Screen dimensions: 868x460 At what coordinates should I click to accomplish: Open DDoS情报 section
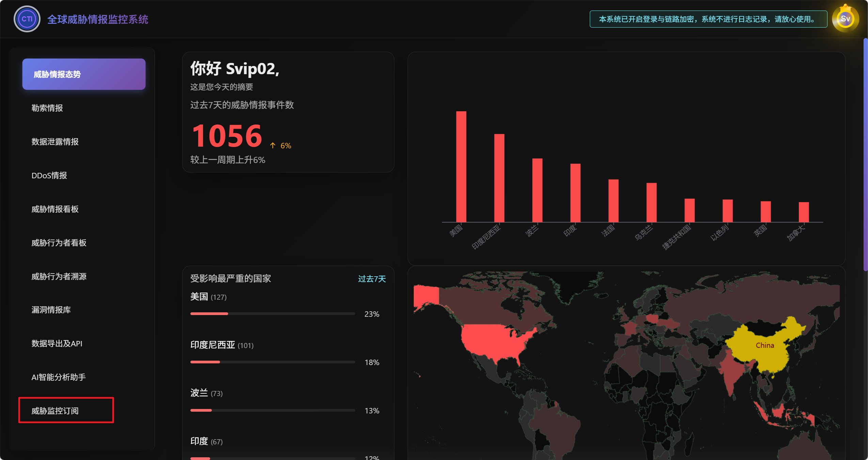49,175
